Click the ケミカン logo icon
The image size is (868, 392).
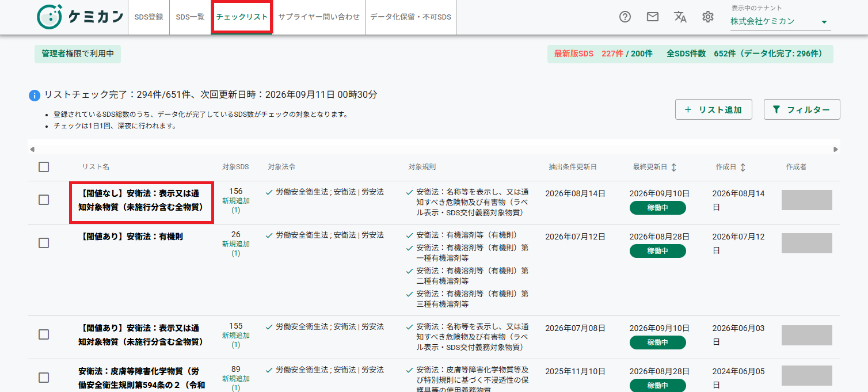50,17
